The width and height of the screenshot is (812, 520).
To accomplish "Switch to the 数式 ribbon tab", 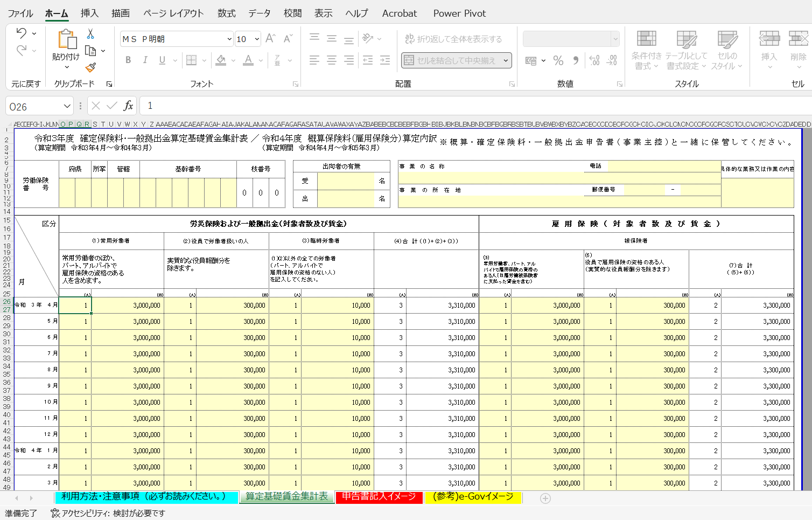I will [x=226, y=13].
